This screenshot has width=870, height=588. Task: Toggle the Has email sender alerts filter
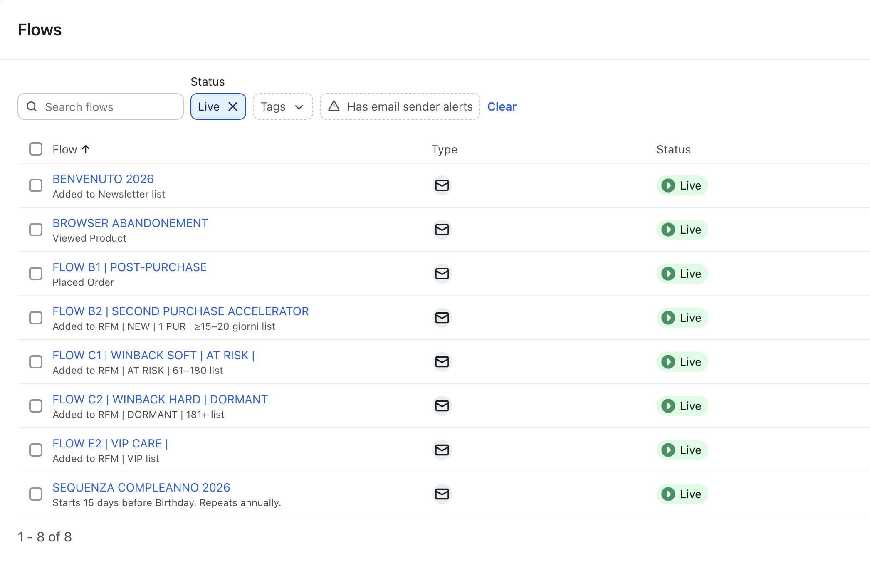[x=400, y=107]
